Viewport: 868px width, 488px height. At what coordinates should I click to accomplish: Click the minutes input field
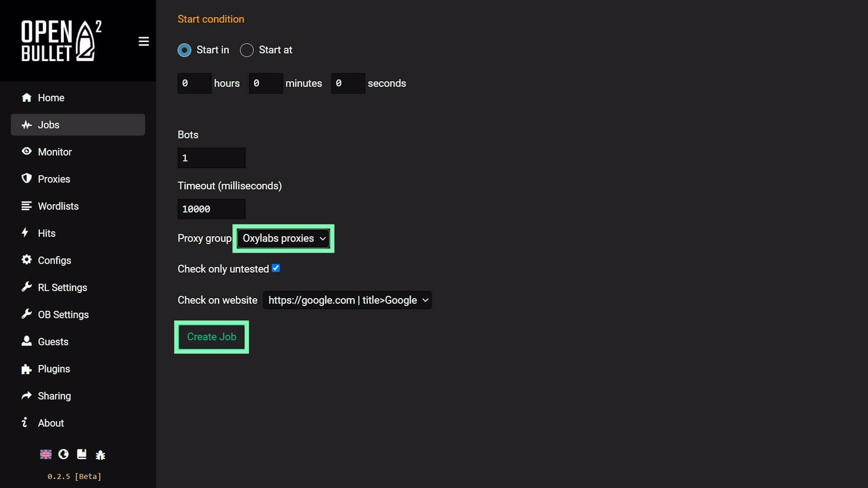click(x=266, y=83)
